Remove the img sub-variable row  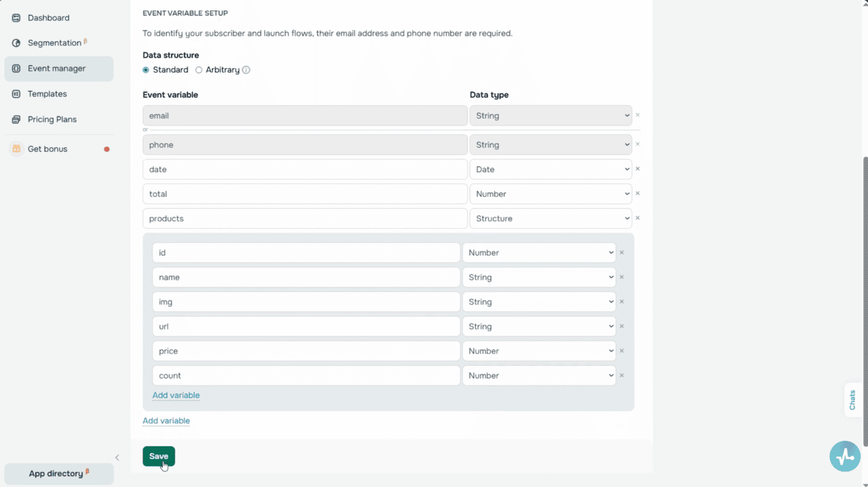pos(622,302)
